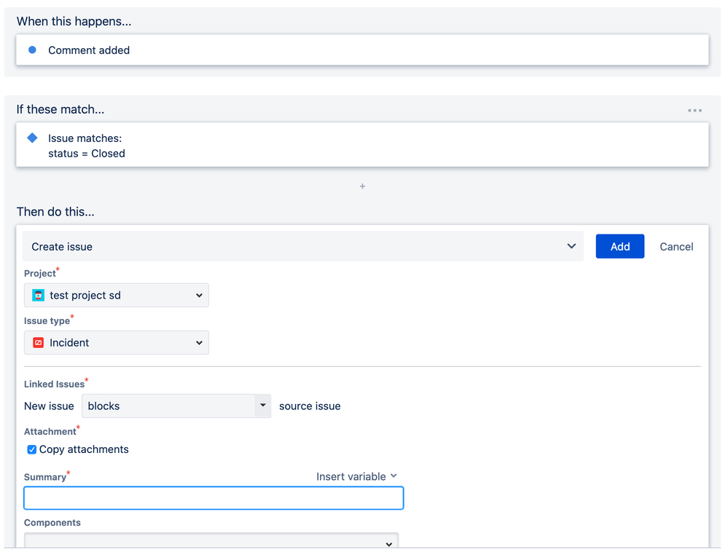
Task: Click the test project sd avatar icon
Action: [38, 295]
